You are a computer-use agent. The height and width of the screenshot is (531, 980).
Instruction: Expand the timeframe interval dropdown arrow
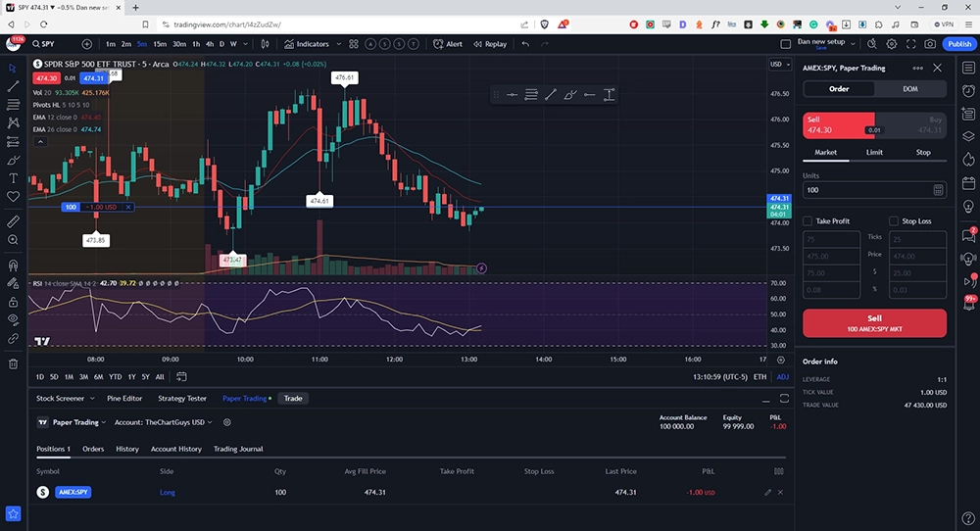point(246,44)
